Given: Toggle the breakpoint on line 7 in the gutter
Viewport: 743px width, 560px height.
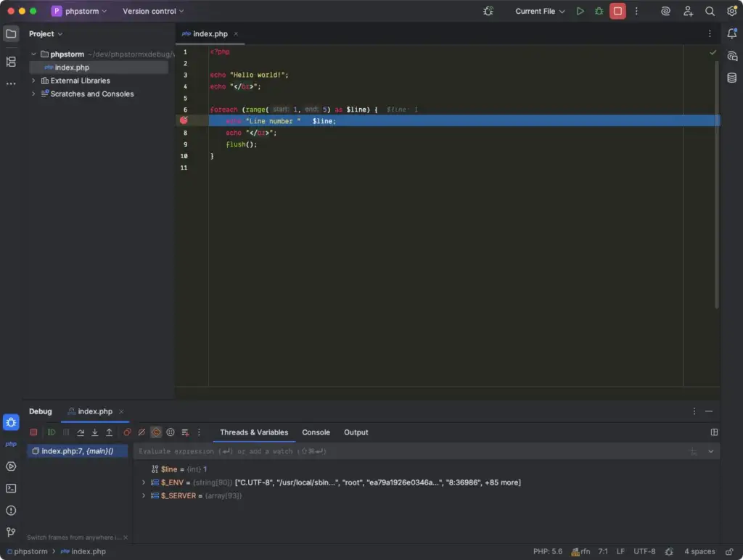Looking at the screenshot, I should [x=184, y=121].
